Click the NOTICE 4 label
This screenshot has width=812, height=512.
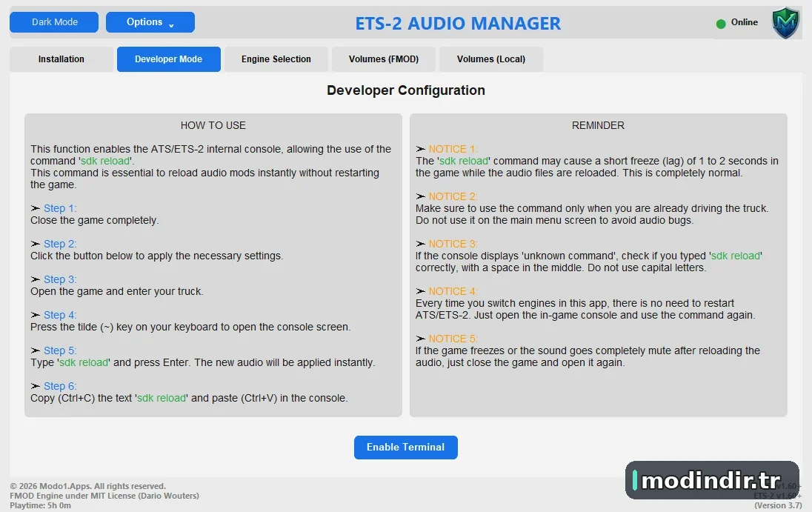click(x=453, y=291)
